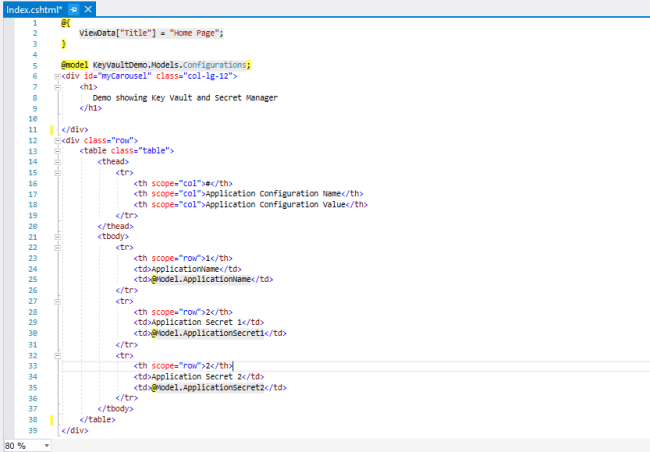650x452 pixels.
Task: Collapse the tr block on line 27
Action: (x=58, y=301)
